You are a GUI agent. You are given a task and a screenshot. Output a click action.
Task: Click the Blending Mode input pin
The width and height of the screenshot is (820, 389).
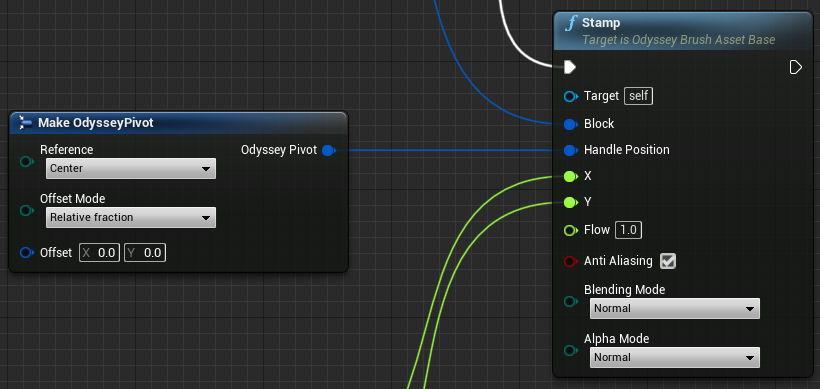571,302
